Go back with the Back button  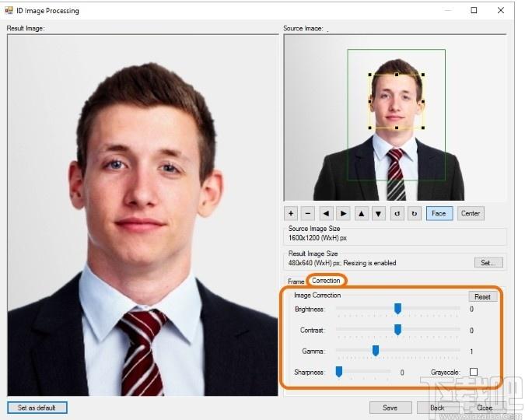coord(437,408)
